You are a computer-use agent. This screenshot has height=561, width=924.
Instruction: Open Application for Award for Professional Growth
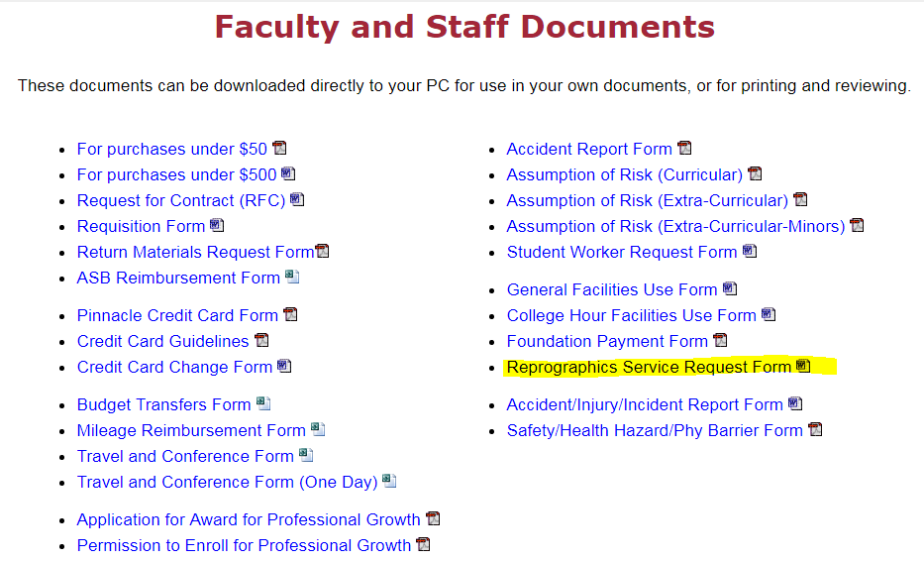[249, 519]
